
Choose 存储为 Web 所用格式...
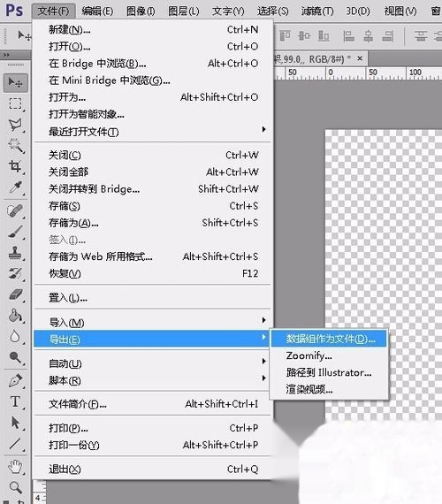point(153,256)
